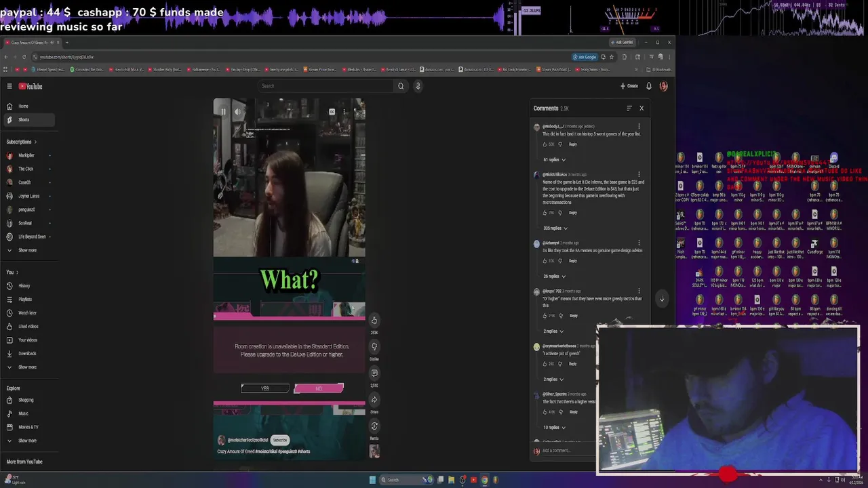868x488 pixels.
Task: Open penguinz0 subscription channel
Action: [x=28, y=209]
